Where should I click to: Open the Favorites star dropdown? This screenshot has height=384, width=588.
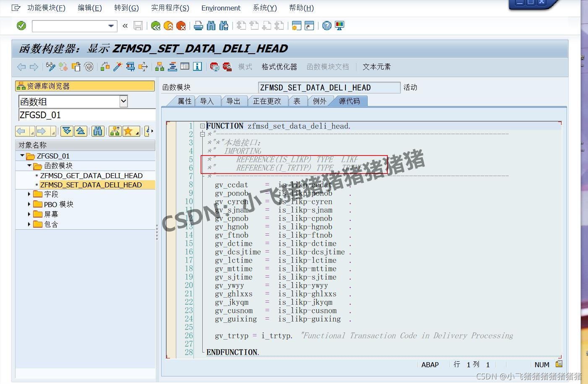coord(131,131)
